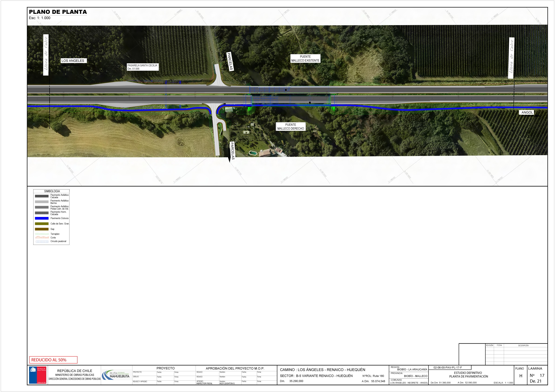The image size is (555, 392).
Task: Click the Ministerio de Obras Públicas logo
Action: (x=37, y=375)
